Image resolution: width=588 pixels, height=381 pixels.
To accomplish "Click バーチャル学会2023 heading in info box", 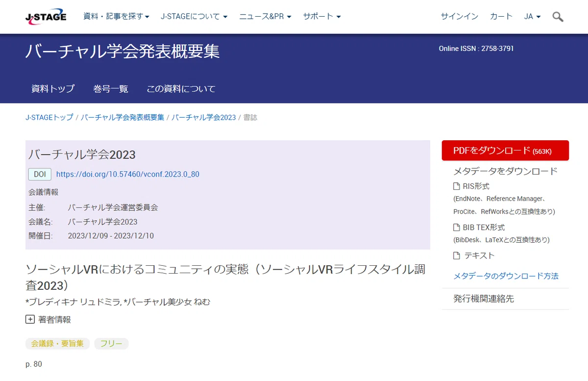I will coord(82,154).
